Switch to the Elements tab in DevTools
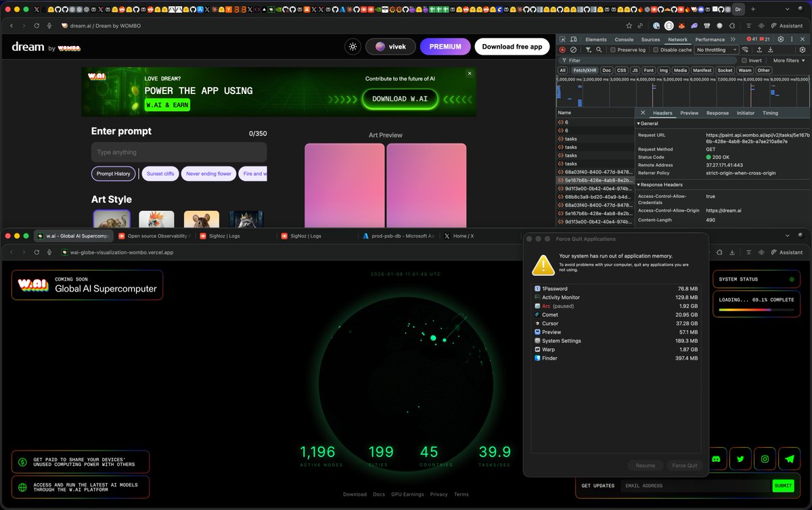This screenshot has width=812, height=510. click(596, 39)
